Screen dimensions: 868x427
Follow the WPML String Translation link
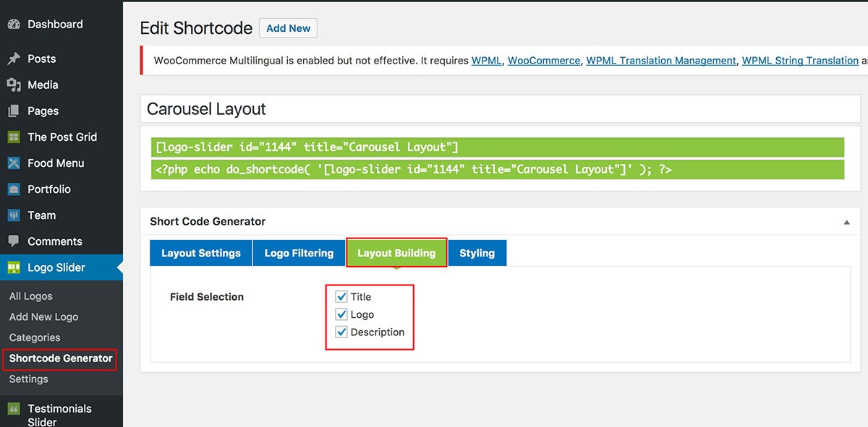(x=800, y=61)
